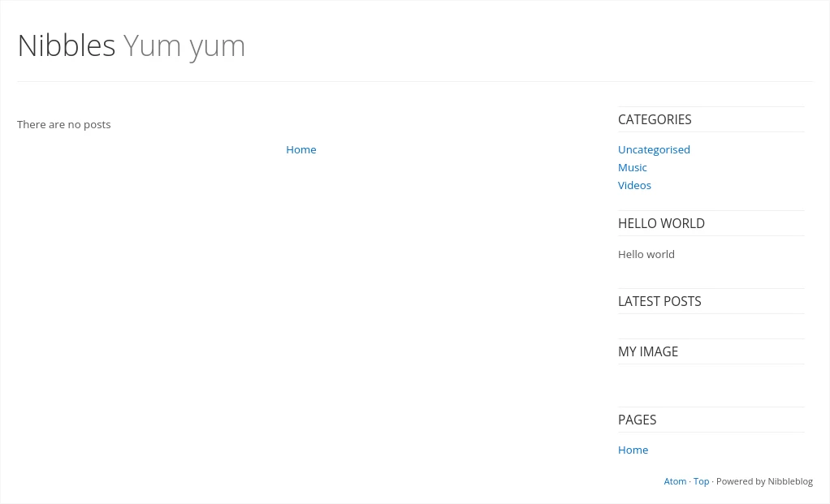
Task: Click the Nibbles blog title
Action: click(x=67, y=45)
